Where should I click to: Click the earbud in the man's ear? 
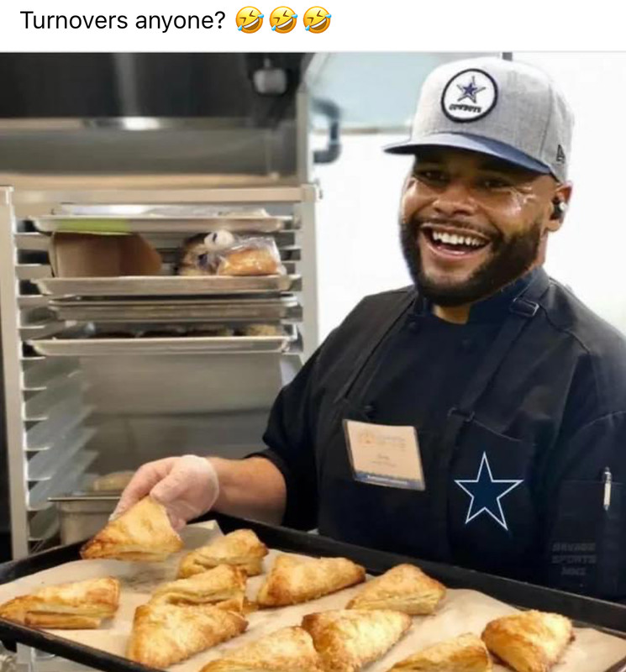click(559, 207)
